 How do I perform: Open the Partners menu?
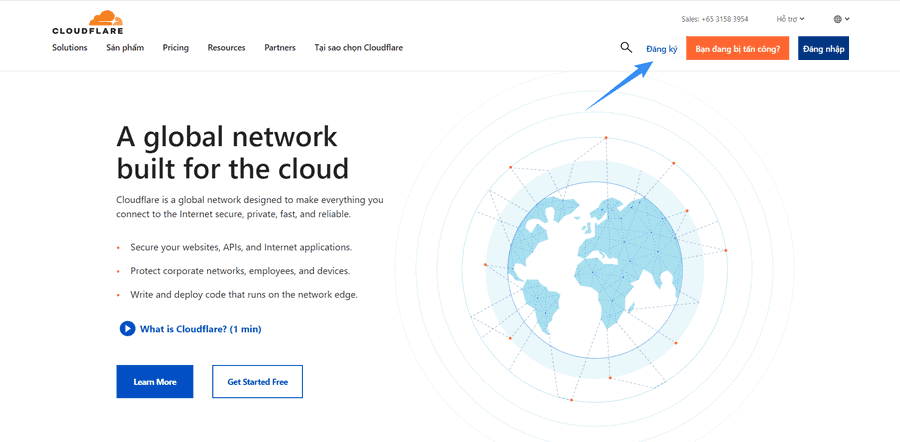[x=280, y=48]
